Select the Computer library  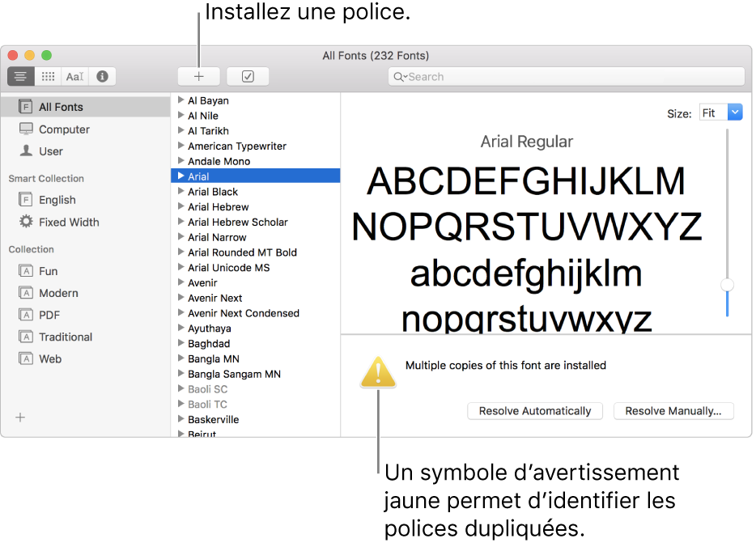[x=85, y=129]
